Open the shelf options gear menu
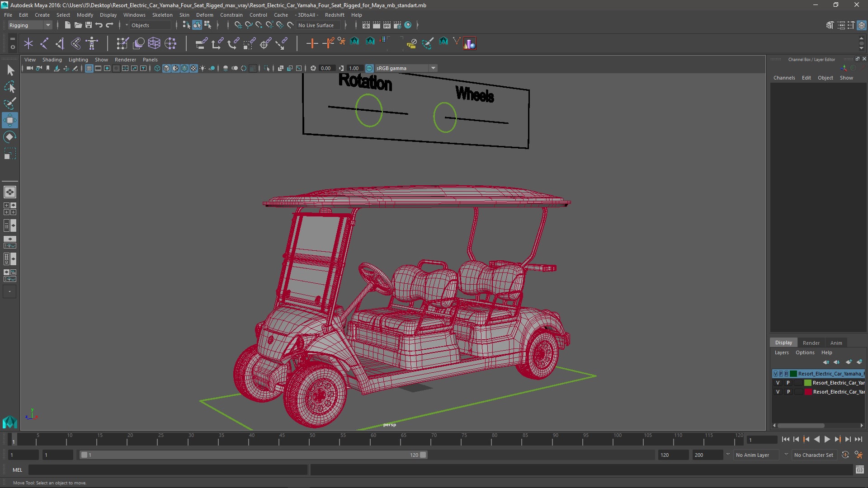The height and width of the screenshot is (488, 868). 13,47
